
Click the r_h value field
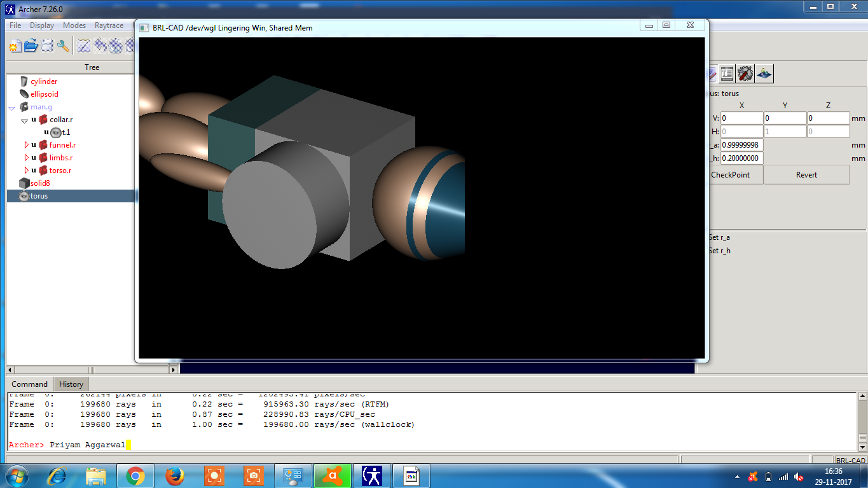coord(741,158)
